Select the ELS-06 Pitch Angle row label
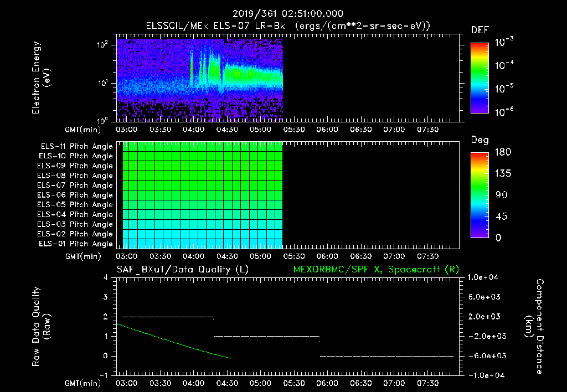This screenshot has height=392, width=567. click(x=75, y=195)
